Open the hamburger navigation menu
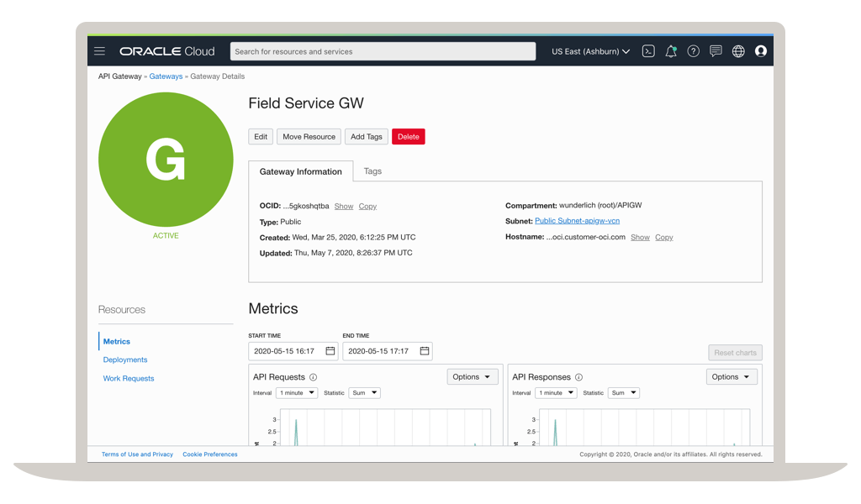The image size is (861, 504). [99, 51]
